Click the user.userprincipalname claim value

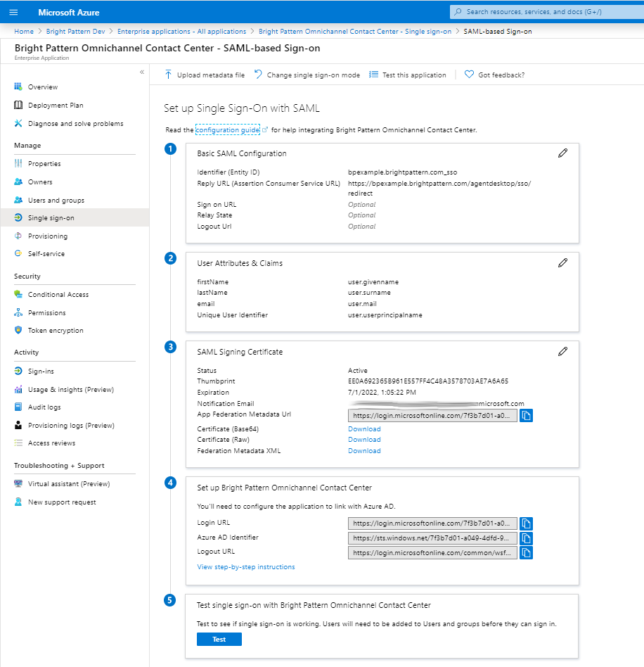pos(385,315)
